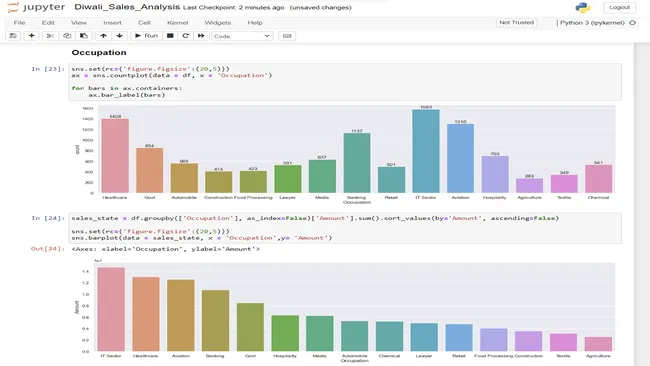
Task: Restart kernel and run all icon
Action: [201, 36]
